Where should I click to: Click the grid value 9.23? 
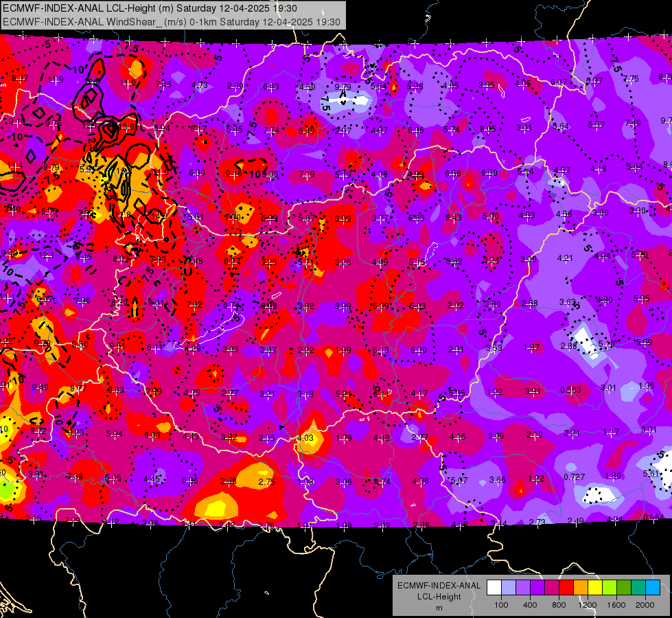76,433
